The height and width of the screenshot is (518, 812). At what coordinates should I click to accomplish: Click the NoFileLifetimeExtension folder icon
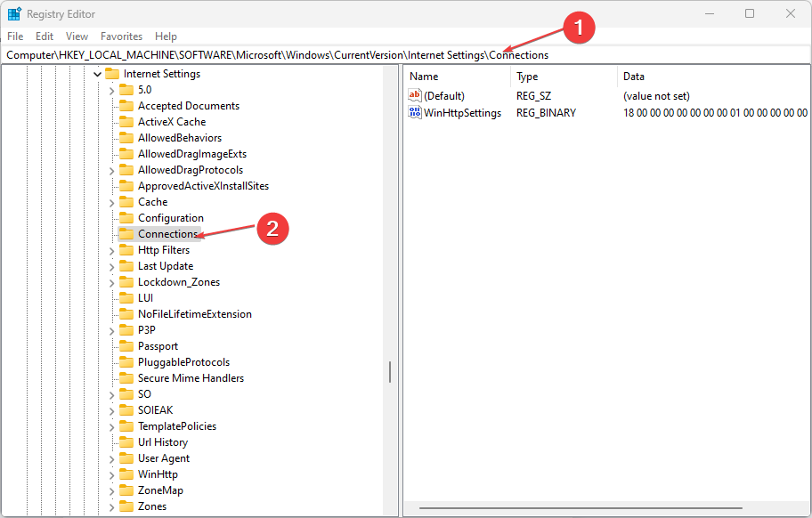[x=126, y=314]
